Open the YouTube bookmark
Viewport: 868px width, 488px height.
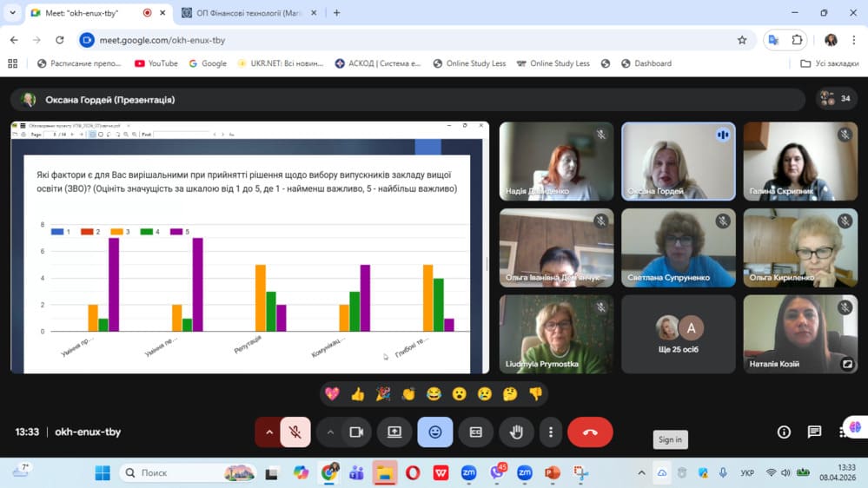coord(156,63)
